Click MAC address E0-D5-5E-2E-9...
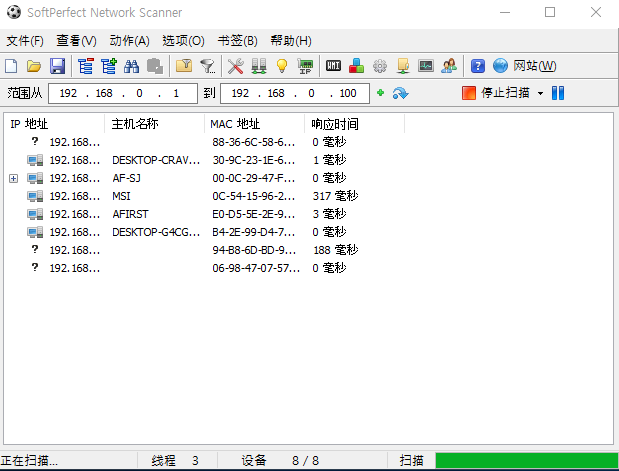 253,214
